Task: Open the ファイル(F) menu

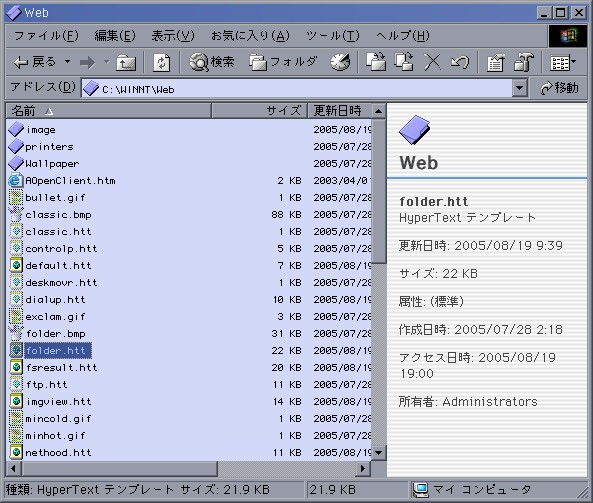Action: click(x=46, y=36)
